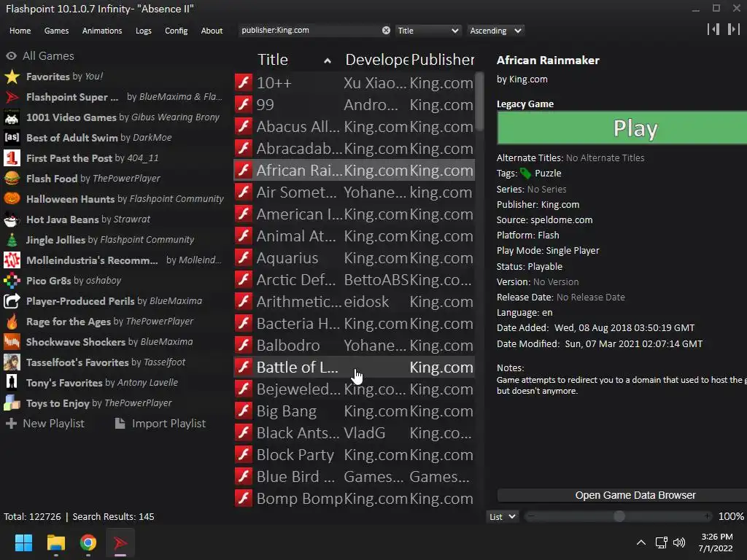Click the taskbar clock showing 3:26 PM
This screenshot has height=560, width=747.
(x=716, y=542)
